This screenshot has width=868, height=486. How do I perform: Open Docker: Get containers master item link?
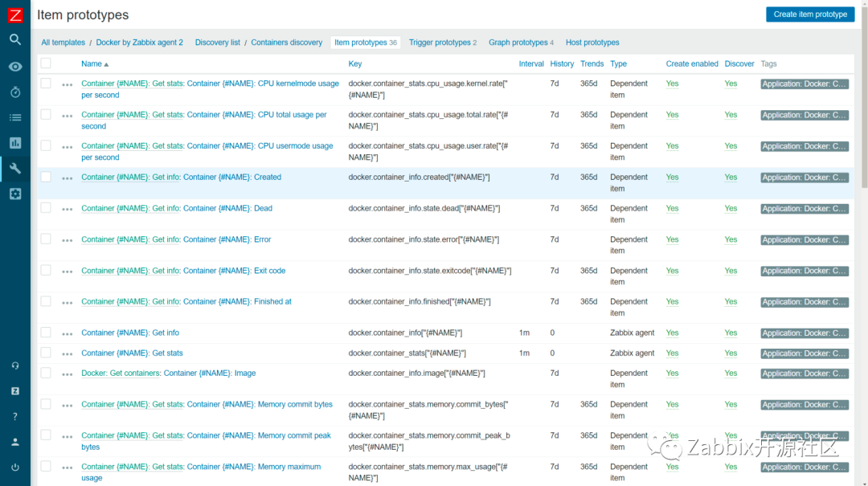(121, 373)
